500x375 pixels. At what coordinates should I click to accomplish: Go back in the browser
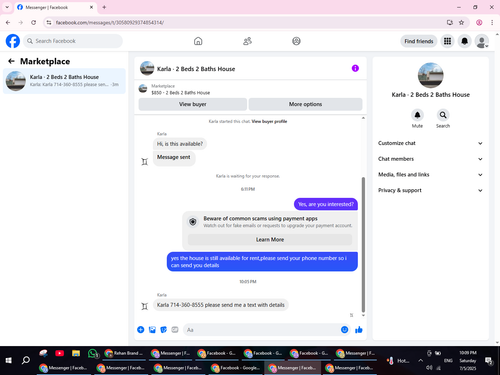[8, 22]
